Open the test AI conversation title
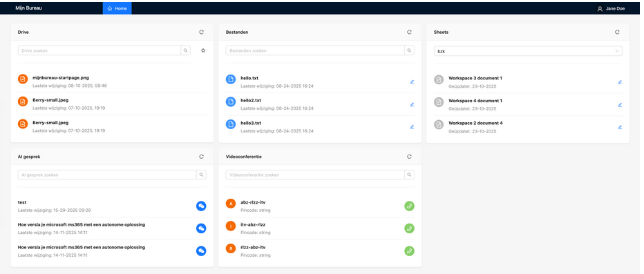Viewport: 644px width, 274px height. point(22,202)
